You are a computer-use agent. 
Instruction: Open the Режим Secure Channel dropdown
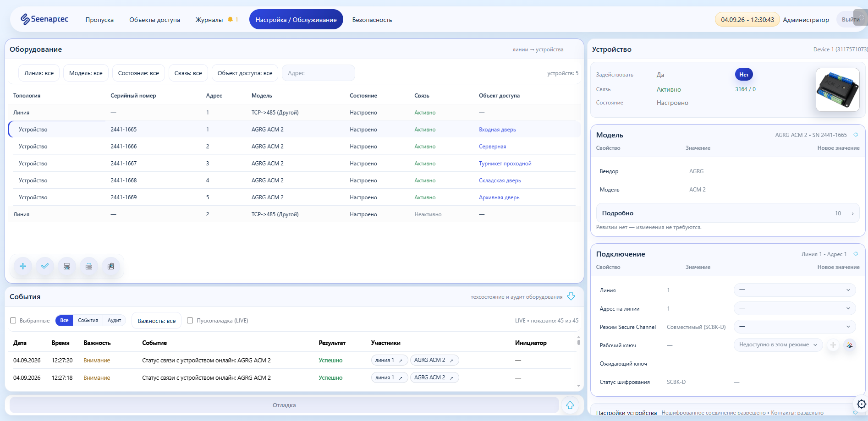795,327
